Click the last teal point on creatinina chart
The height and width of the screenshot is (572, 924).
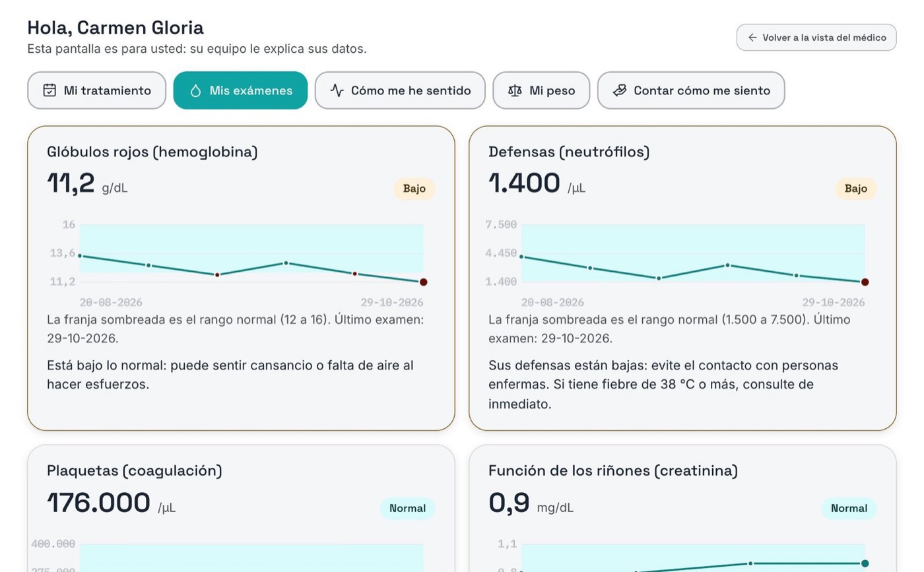pyautogui.click(x=865, y=563)
